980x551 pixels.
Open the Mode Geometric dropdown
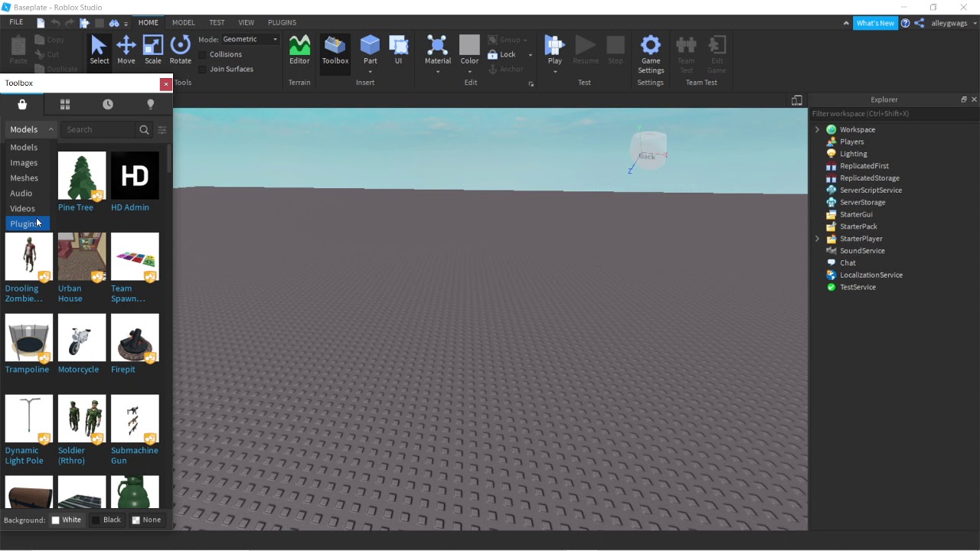(x=250, y=39)
